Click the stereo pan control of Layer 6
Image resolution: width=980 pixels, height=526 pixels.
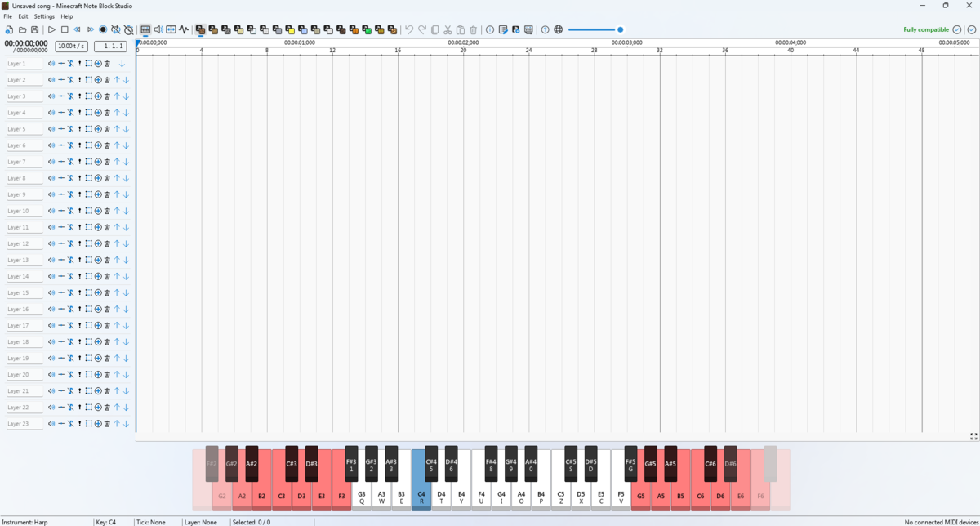61,145
